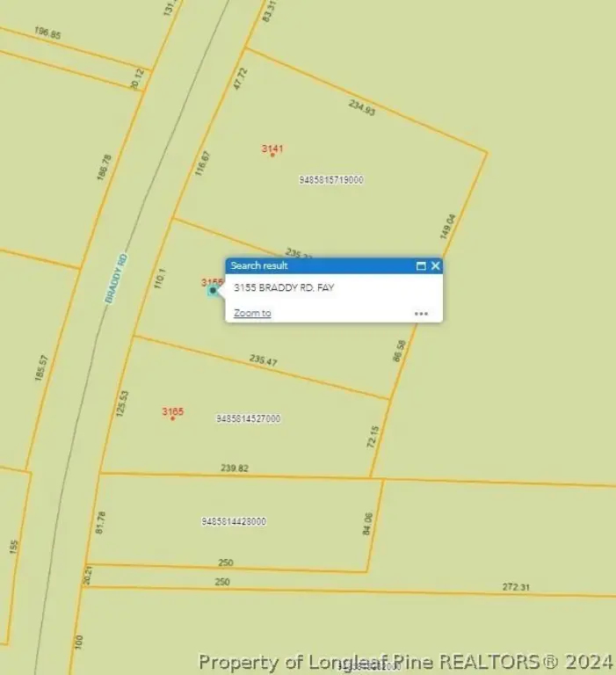Select parcel 9485814527000 on the map
The width and height of the screenshot is (616, 675).
point(248,419)
